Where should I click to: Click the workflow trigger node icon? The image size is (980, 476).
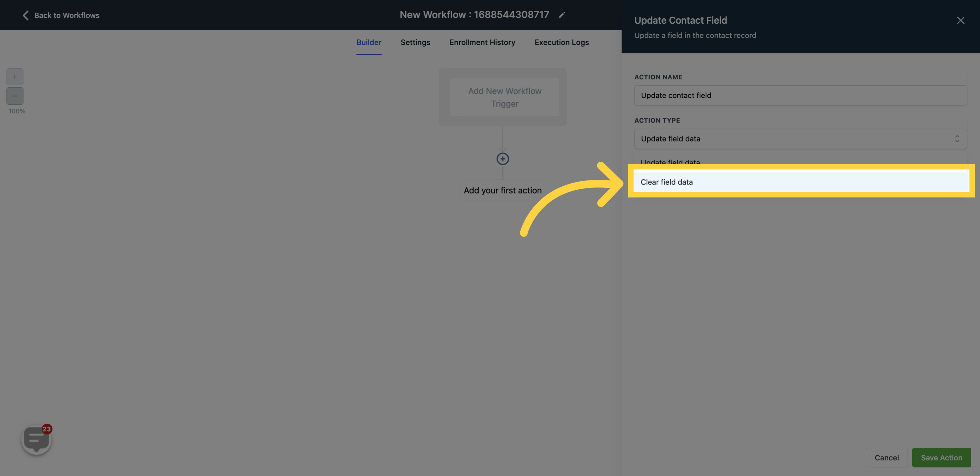point(505,96)
